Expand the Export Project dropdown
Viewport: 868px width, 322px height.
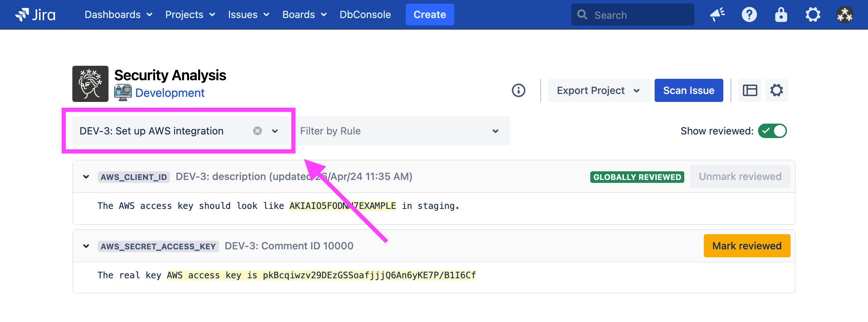pyautogui.click(x=599, y=90)
